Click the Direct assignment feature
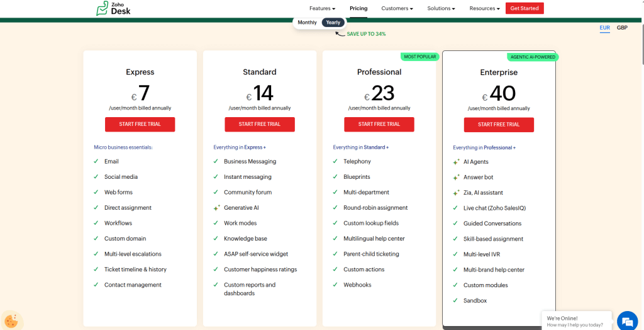 point(128,208)
